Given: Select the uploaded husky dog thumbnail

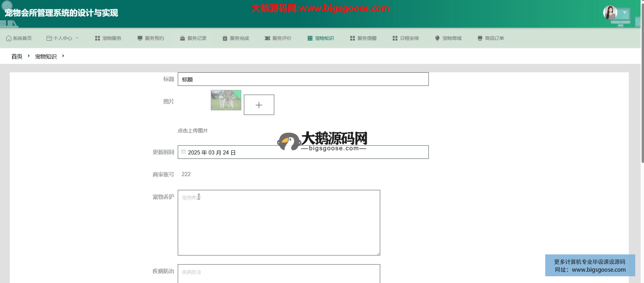Looking at the screenshot, I should [226, 100].
